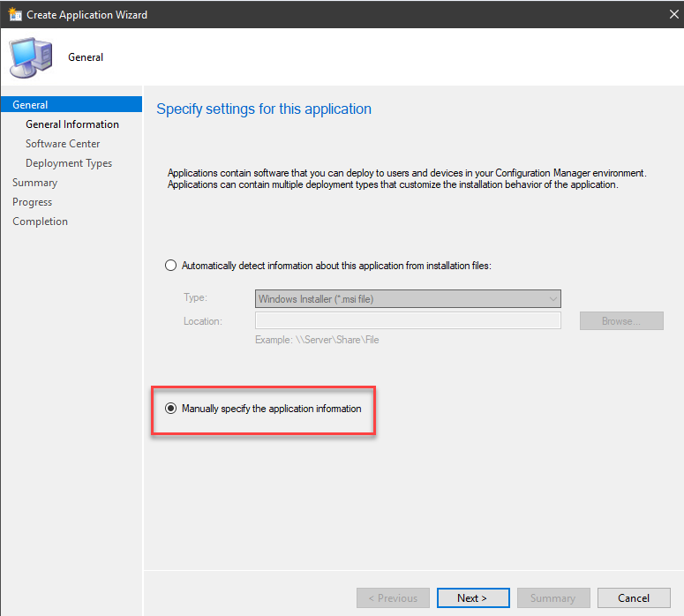
Task: Click the Next button
Action: point(473,597)
